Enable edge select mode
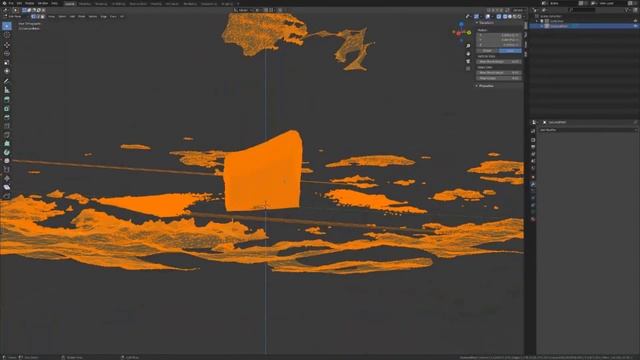Screen dimensions: 640x360 coord(38,16)
